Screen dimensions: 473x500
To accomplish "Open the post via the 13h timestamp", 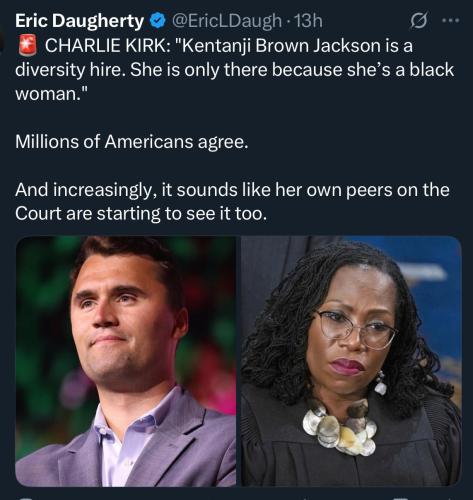I will [x=309, y=21].
